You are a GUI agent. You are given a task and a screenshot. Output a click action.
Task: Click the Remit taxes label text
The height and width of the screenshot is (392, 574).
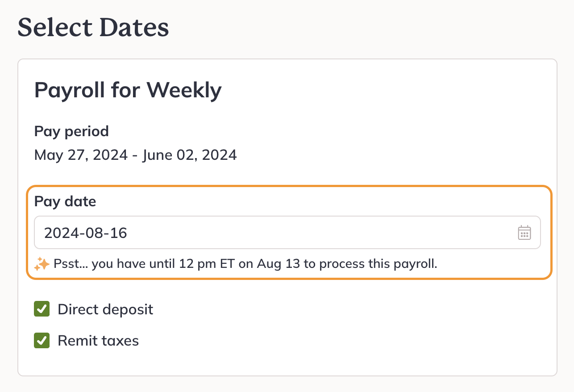tap(98, 341)
